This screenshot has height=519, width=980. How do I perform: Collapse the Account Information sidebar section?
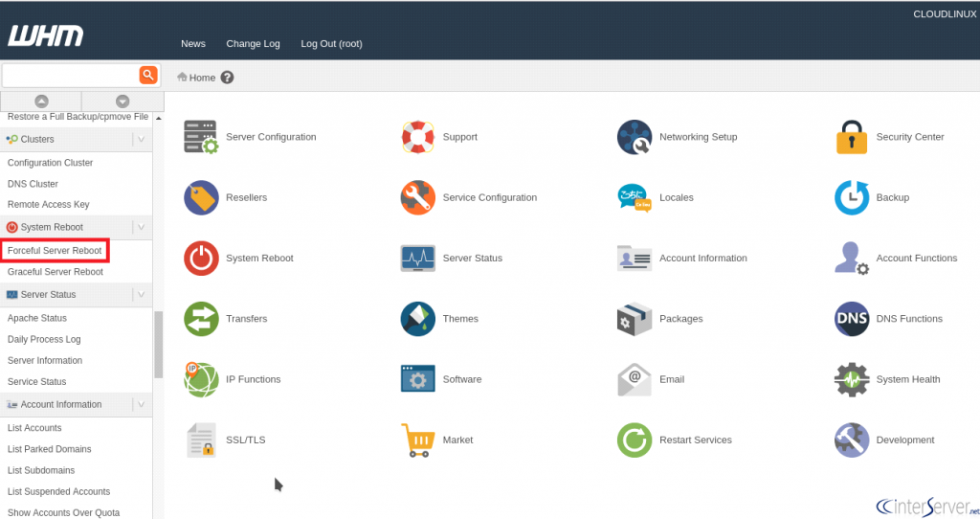click(142, 404)
